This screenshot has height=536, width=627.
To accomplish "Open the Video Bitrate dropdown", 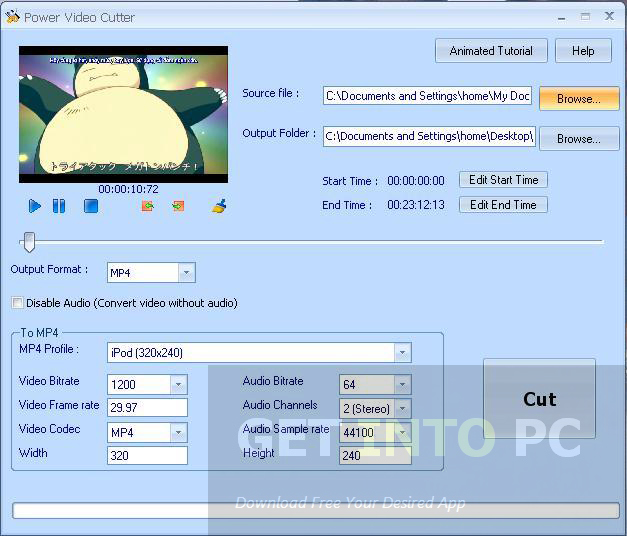I will pyautogui.click(x=179, y=385).
